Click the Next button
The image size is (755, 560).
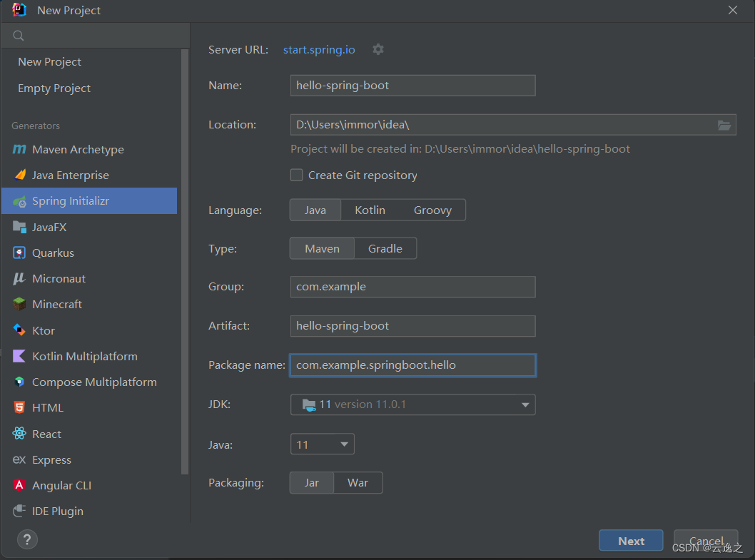tap(631, 540)
